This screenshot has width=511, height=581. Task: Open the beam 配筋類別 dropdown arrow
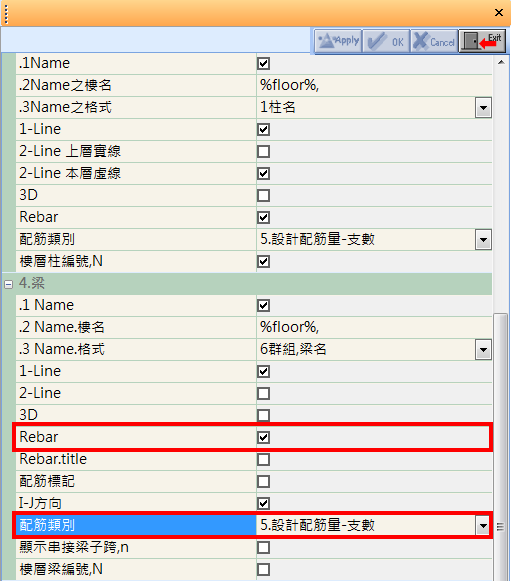[483, 526]
